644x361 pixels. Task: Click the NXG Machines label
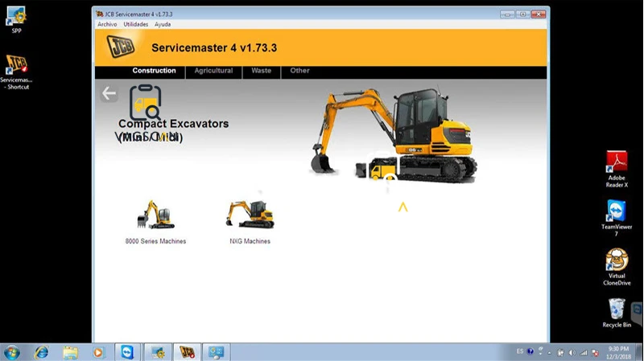[250, 241]
